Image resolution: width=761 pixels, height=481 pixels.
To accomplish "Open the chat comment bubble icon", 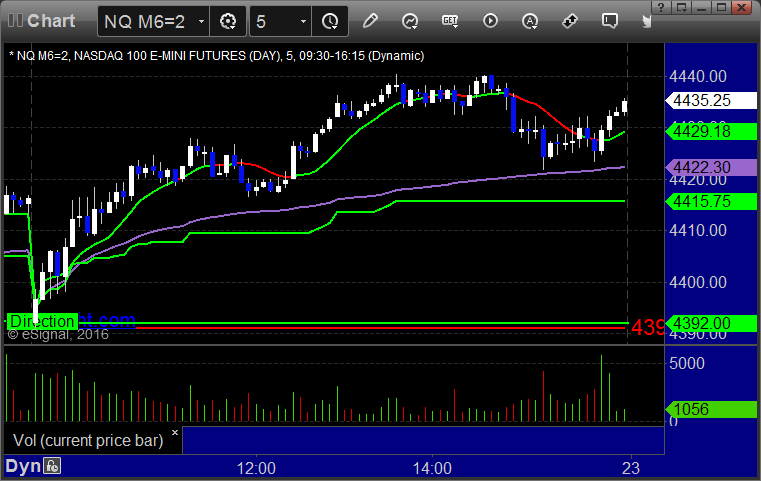I will tap(610, 21).
